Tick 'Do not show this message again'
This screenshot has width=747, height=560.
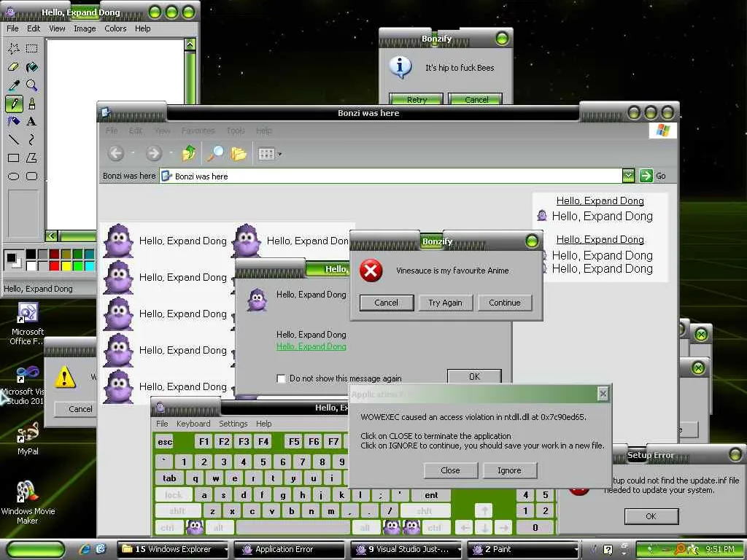pyautogui.click(x=281, y=378)
